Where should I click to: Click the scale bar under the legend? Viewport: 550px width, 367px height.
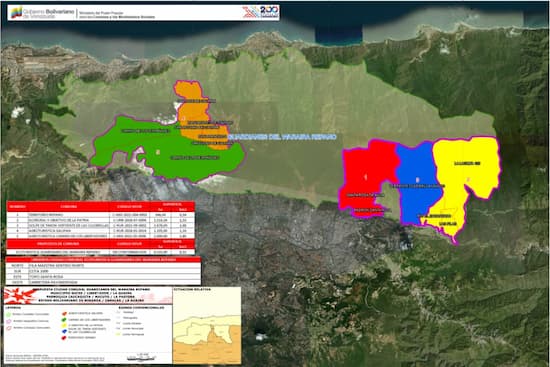pos(141,359)
